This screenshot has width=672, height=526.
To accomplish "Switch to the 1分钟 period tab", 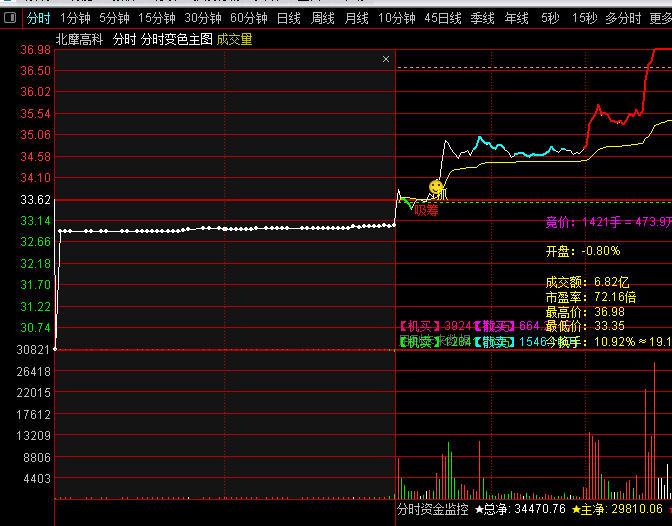I will click(75, 18).
